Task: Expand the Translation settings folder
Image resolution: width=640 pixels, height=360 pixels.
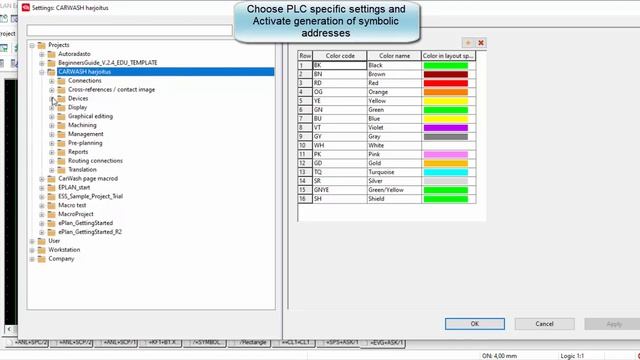Action: 52,170
